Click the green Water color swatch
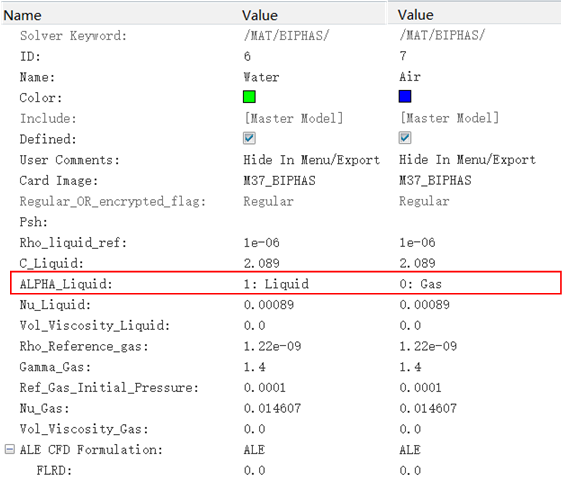 coord(249,97)
